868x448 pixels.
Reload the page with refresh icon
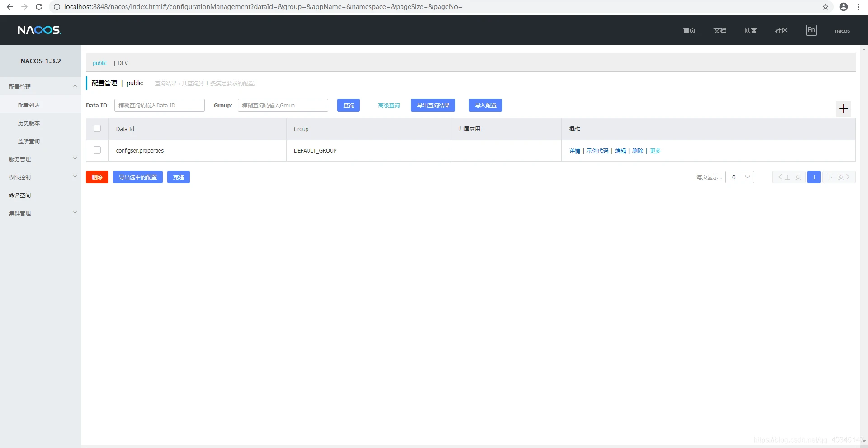(39, 7)
